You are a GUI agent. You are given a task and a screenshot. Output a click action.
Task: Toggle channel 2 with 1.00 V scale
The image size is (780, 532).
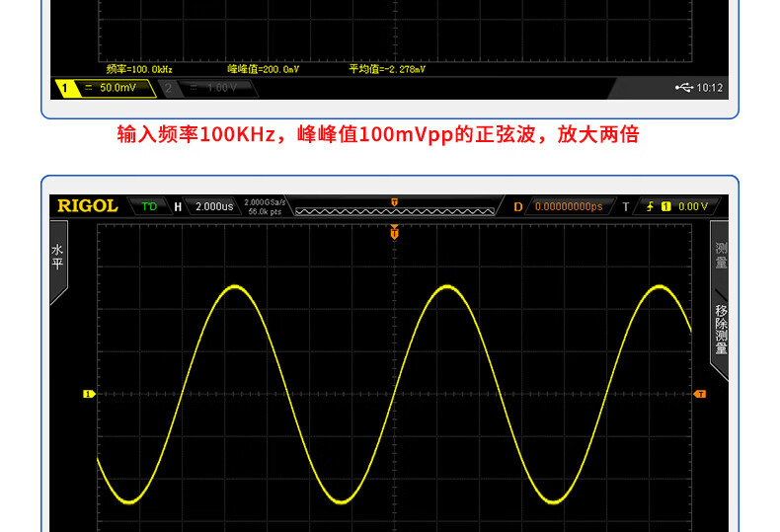pyautogui.click(x=205, y=88)
